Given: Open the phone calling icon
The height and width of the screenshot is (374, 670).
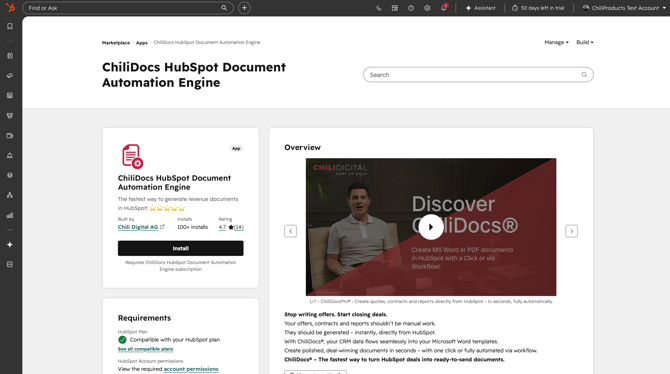Looking at the screenshot, I should tap(379, 8).
